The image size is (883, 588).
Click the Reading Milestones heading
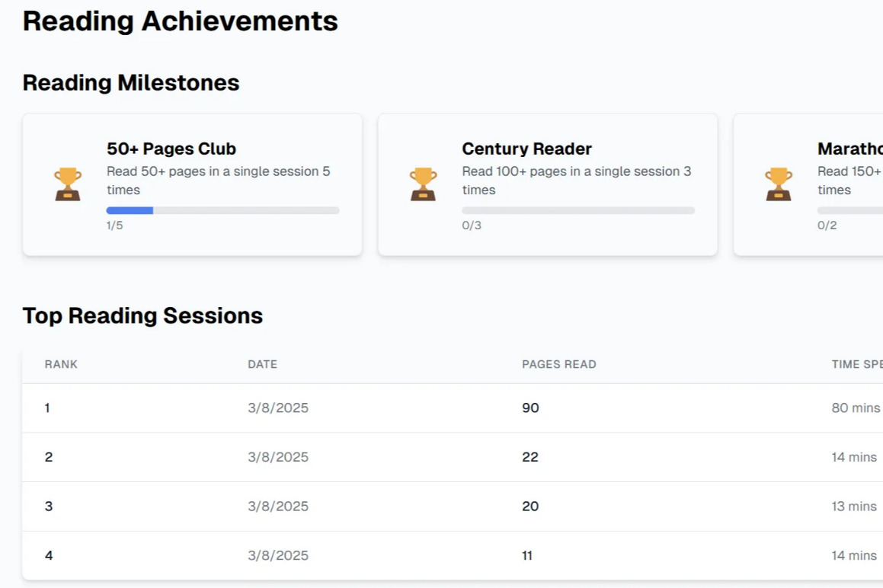pyautogui.click(x=131, y=82)
